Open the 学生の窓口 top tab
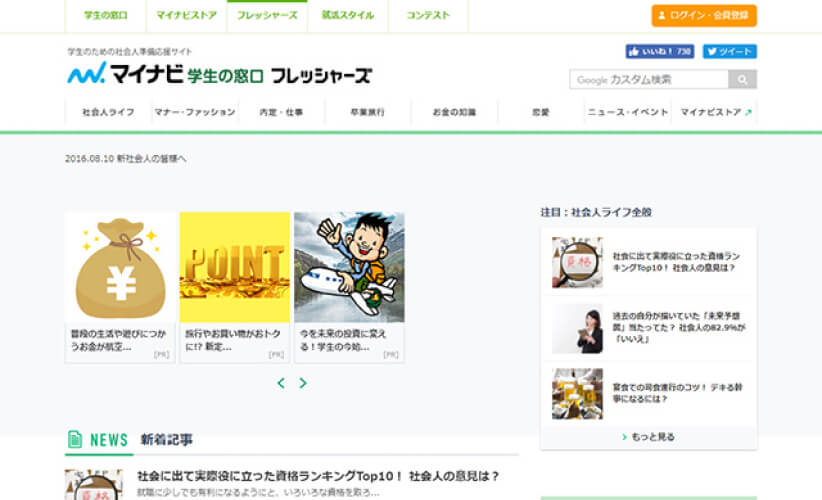The image size is (822, 500). coord(105,15)
